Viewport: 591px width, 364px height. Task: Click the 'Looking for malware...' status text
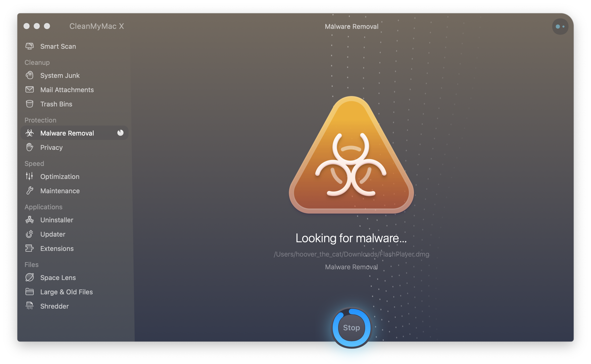351,238
